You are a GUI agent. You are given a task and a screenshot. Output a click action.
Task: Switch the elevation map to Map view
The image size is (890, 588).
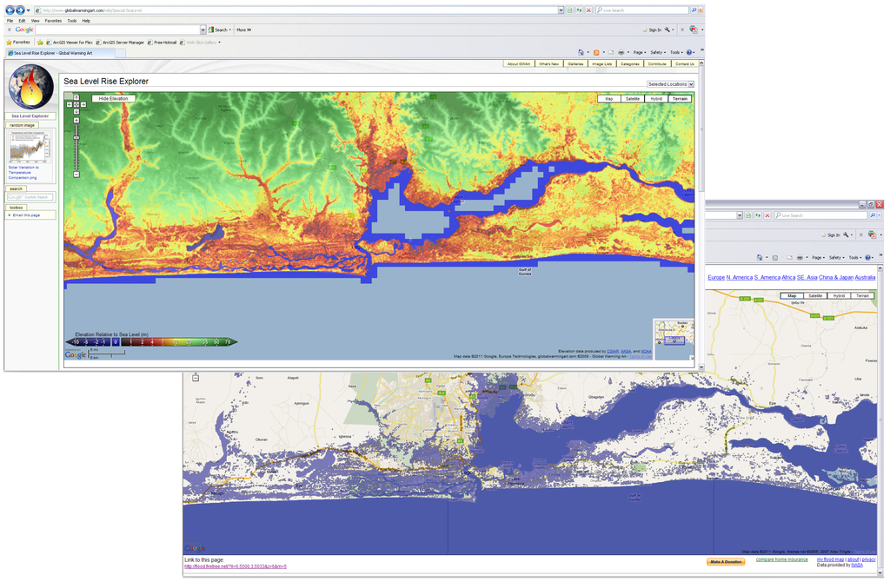tap(609, 99)
